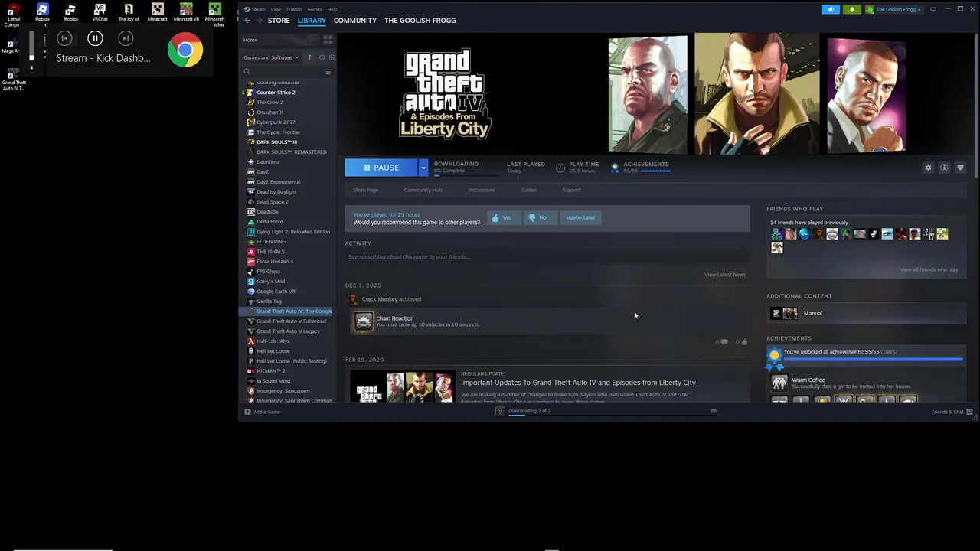Open Minecraft VR desktop shortcut
This screenshot has width=980, height=551.
click(x=186, y=12)
